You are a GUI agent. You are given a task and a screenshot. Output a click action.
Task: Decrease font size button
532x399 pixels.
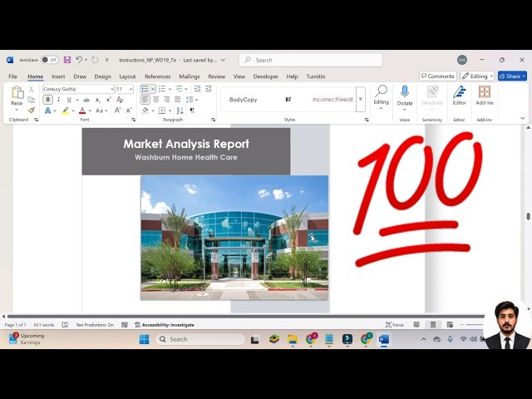129,111
